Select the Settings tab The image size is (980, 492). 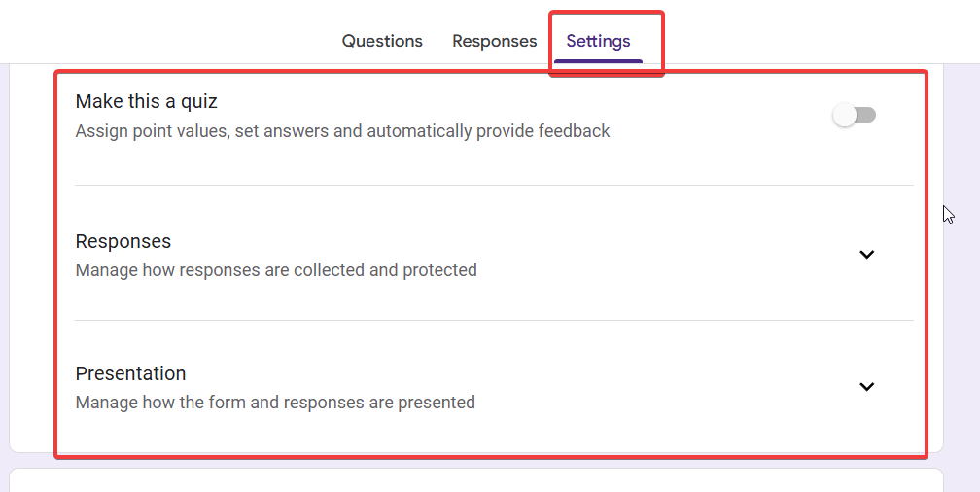click(x=598, y=41)
